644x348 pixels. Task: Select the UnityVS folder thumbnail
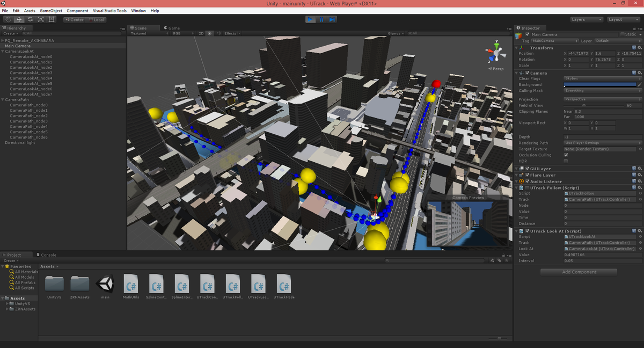pos(54,285)
